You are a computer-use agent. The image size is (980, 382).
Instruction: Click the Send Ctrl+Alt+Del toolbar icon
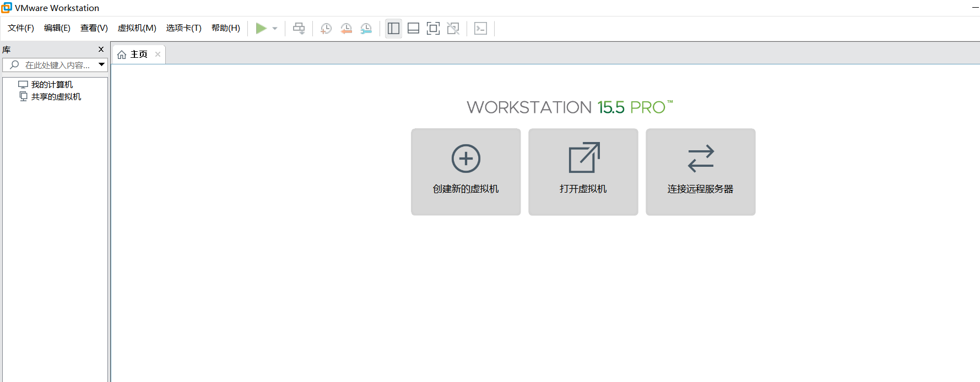pyautogui.click(x=299, y=28)
